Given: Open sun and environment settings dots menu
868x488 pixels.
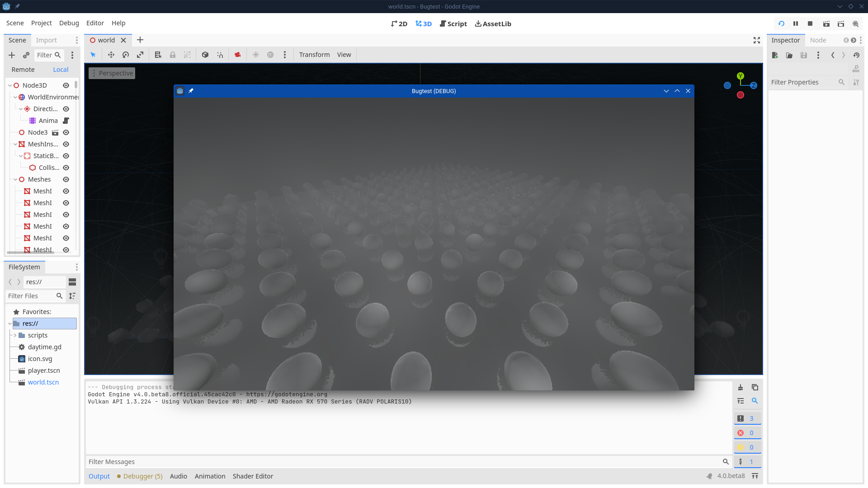Looking at the screenshot, I should click(x=285, y=55).
